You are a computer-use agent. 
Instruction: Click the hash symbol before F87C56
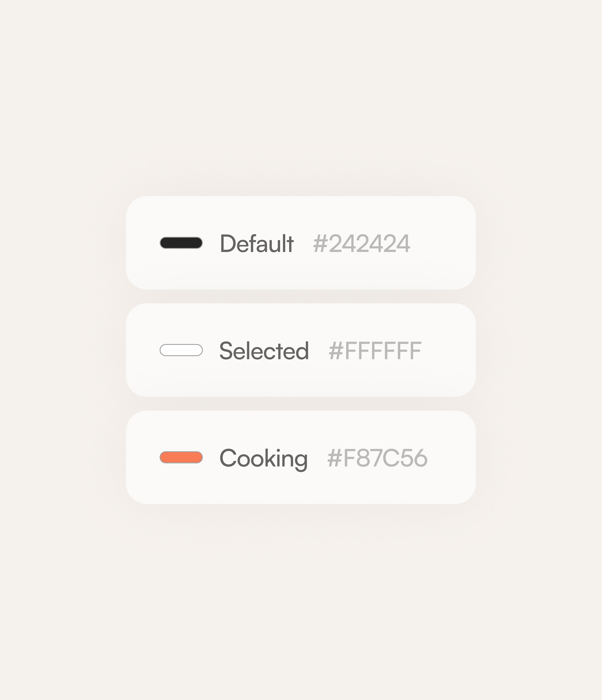point(335,458)
